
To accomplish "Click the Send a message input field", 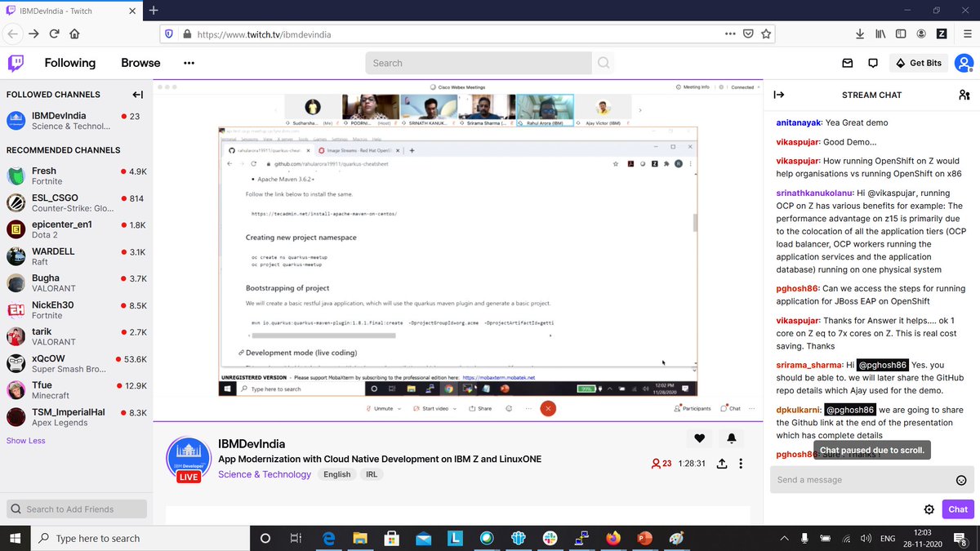I will click(864, 480).
